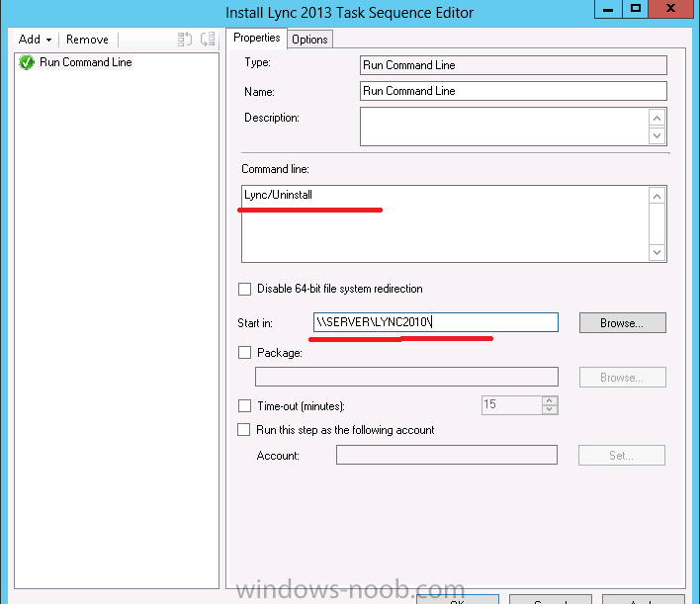Select Run Command Line in step tree
This screenshot has height=604, width=700.
[85, 62]
